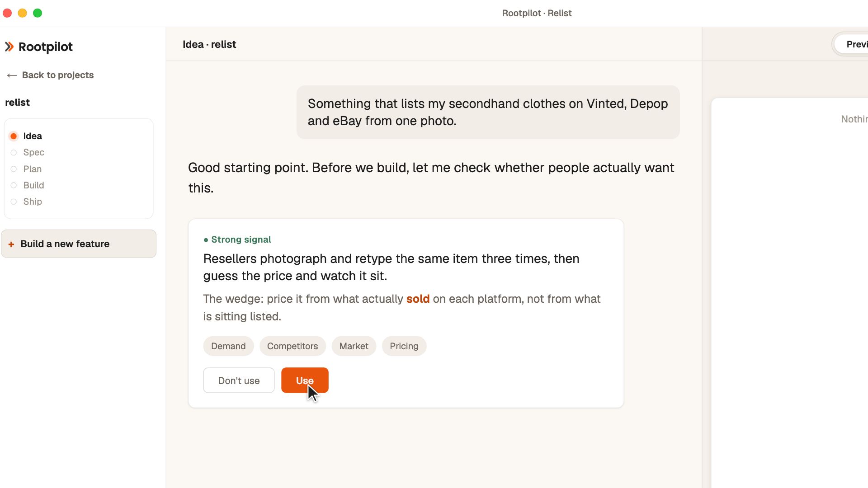Click the Rootpilot double-chevron logo icon
Screen dimensions: 868x488
click(9, 47)
